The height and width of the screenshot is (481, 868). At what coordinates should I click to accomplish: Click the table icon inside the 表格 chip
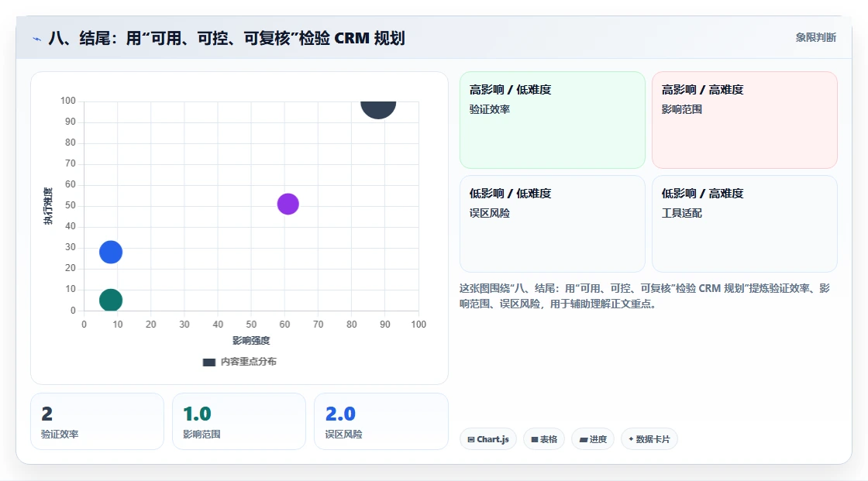click(535, 439)
